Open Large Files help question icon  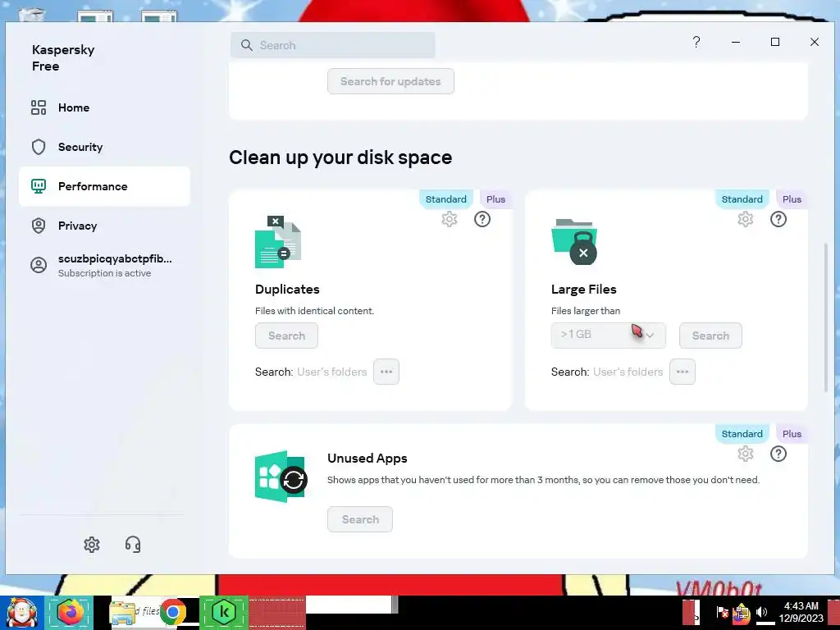click(778, 219)
